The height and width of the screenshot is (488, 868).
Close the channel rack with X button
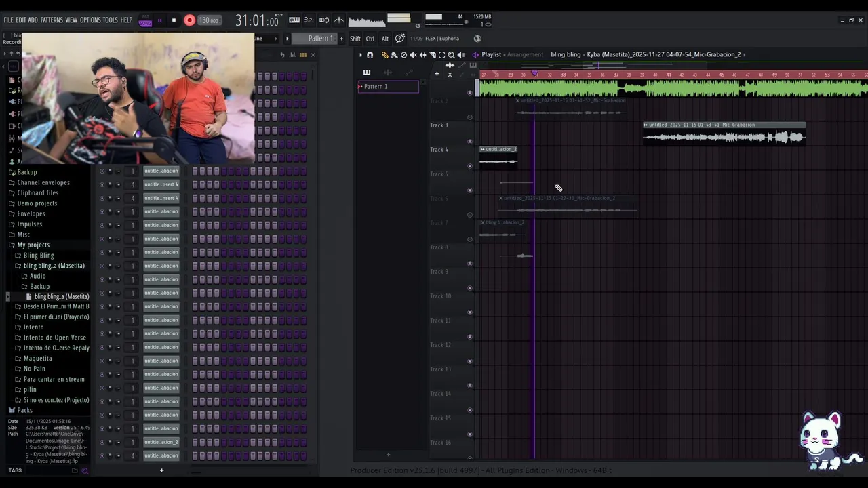(x=313, y=55)
